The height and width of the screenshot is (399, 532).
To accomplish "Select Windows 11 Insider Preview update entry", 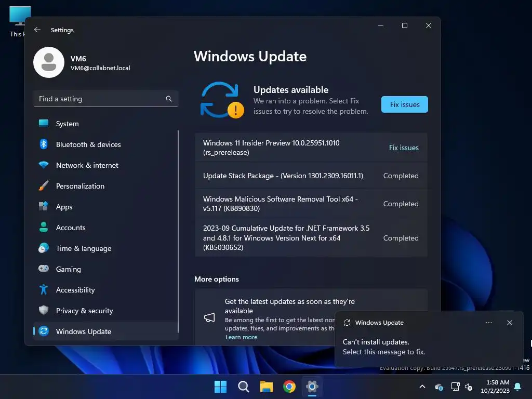I will pyautogui.click(x=311, y=148).
